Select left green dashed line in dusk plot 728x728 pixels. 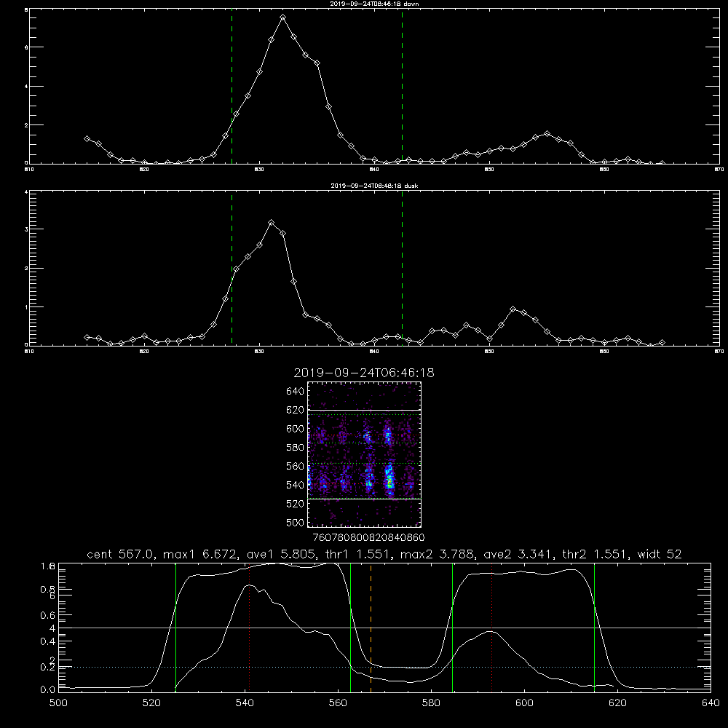[232, 269]
